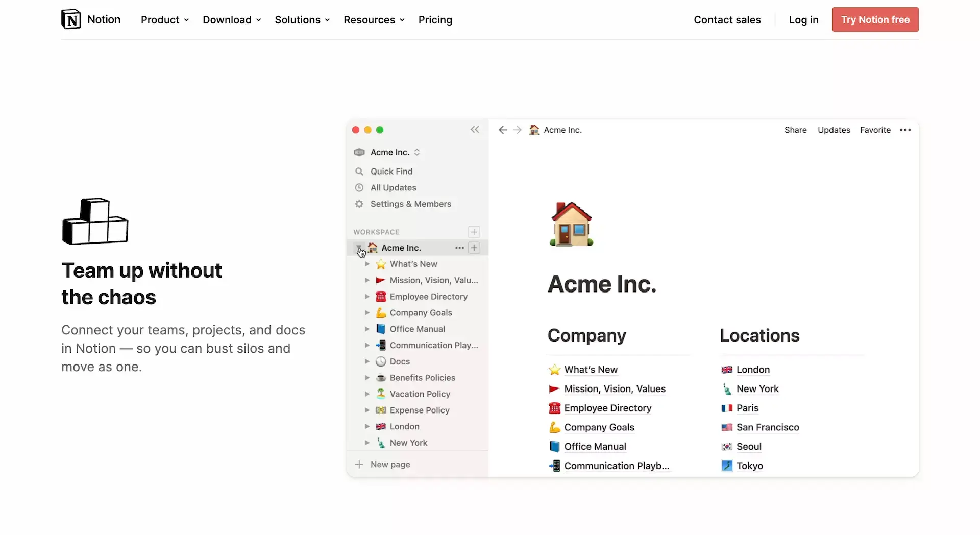
Task: Expand the Employee Directory tree item
Action: tap(367, 297)
